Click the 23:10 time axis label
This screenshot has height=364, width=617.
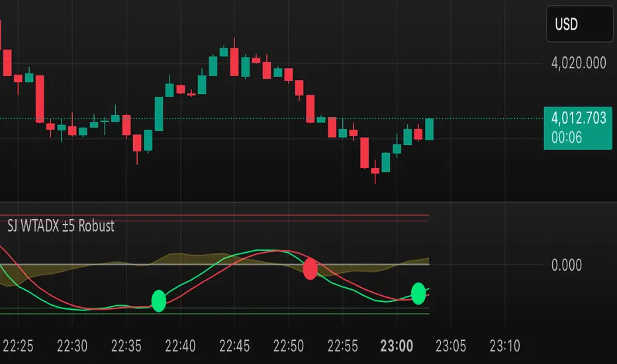pyautogui.click(x=505, y=346)
